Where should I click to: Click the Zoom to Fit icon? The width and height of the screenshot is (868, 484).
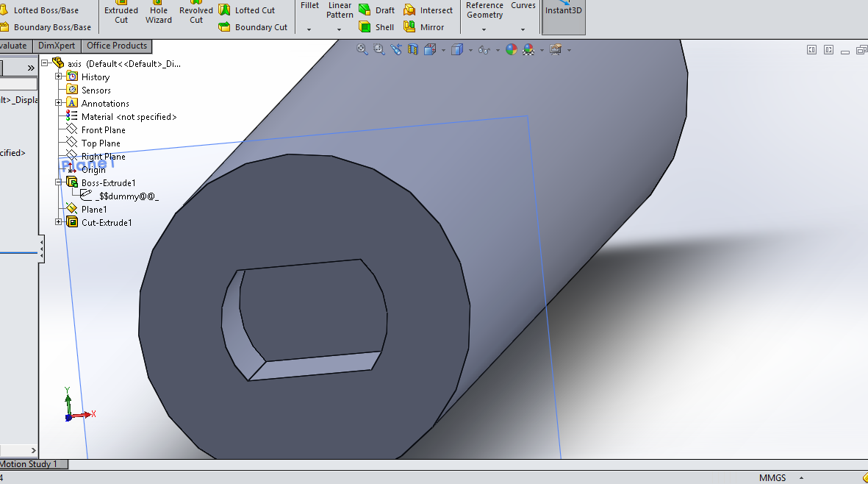[x=362, y=49]
